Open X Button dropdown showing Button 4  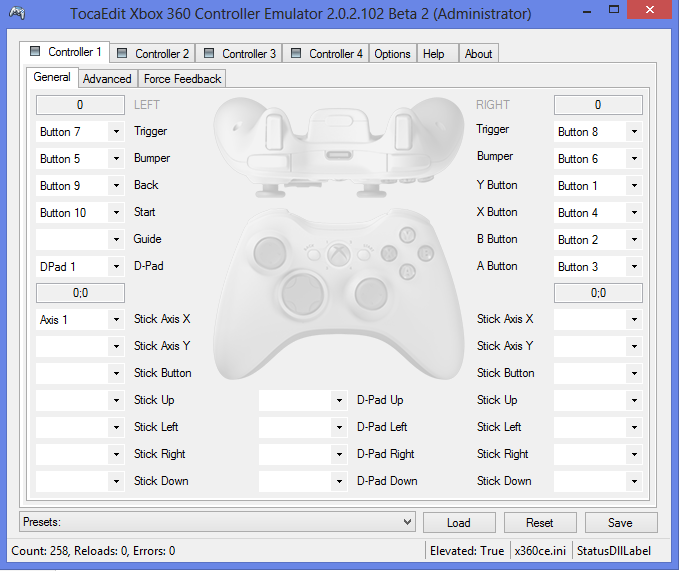[598, 213]
